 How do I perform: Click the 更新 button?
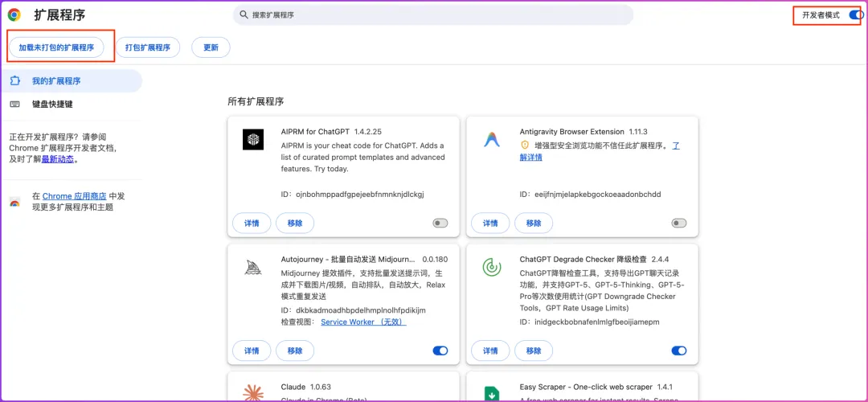click(211, 47)
